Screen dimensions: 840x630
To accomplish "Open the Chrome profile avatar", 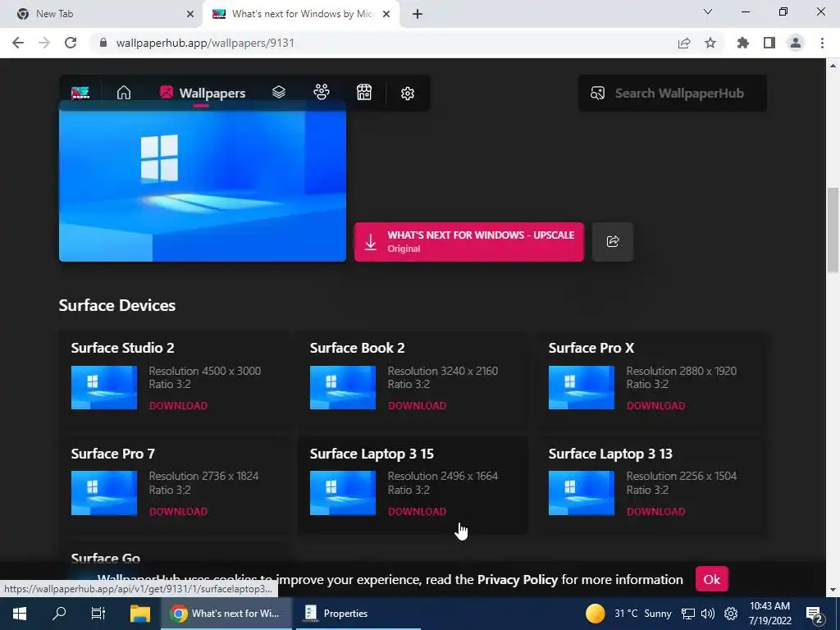I will pos(796,43).
